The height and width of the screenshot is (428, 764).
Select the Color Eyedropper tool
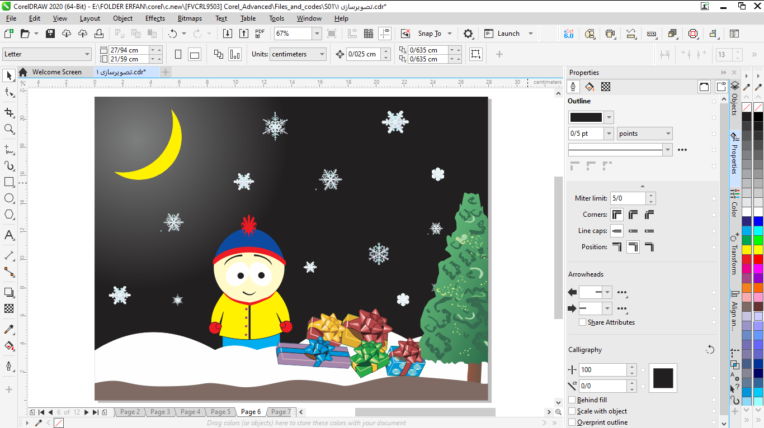click(9, 330)
